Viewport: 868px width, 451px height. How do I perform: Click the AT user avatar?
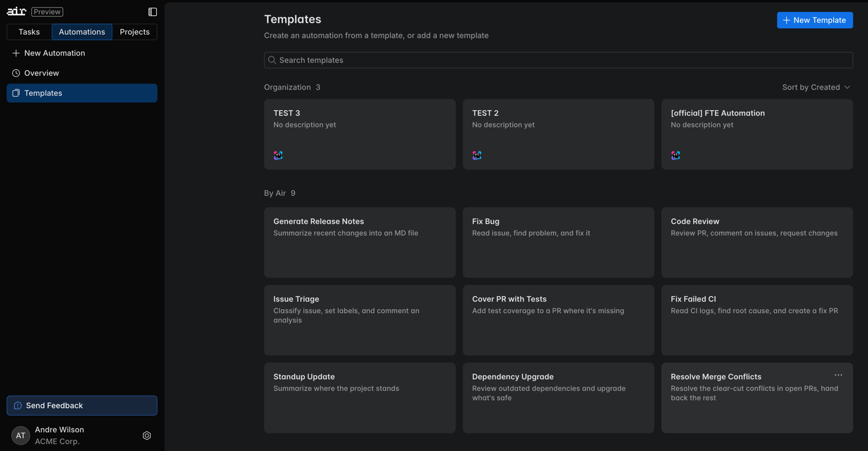[21, 436]
